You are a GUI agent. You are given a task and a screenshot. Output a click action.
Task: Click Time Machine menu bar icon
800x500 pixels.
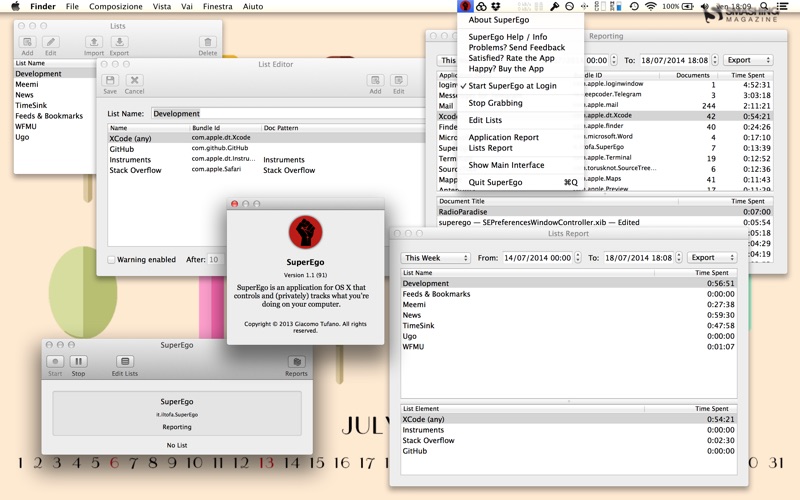tap(634, 6)
